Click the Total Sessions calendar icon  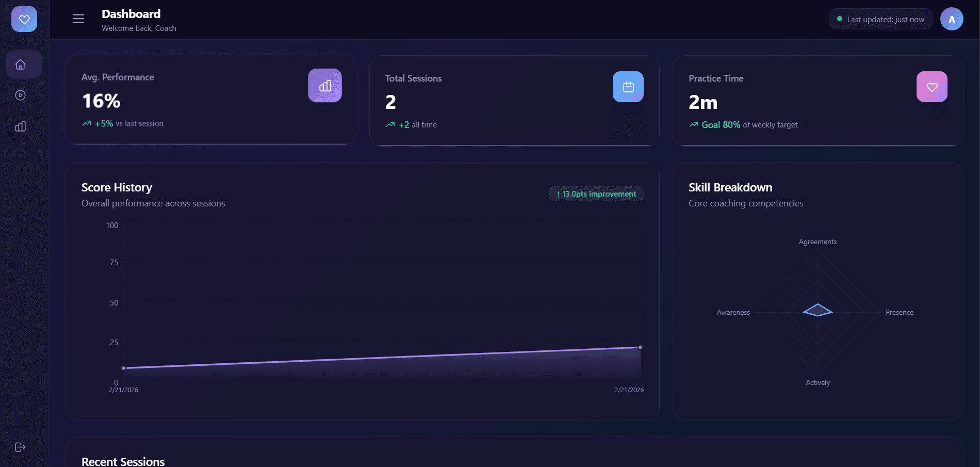[628, 87]
